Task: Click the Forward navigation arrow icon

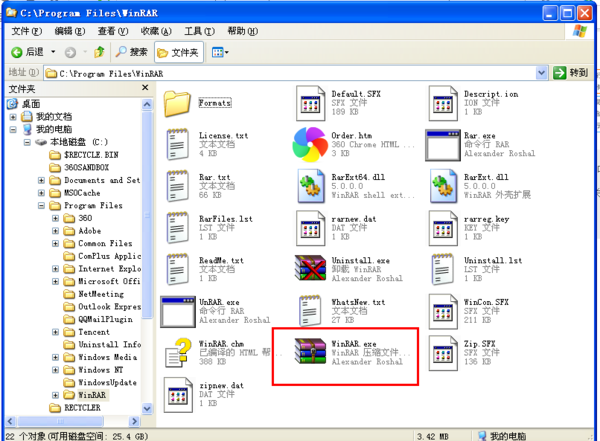Action: tap(70, 52)
